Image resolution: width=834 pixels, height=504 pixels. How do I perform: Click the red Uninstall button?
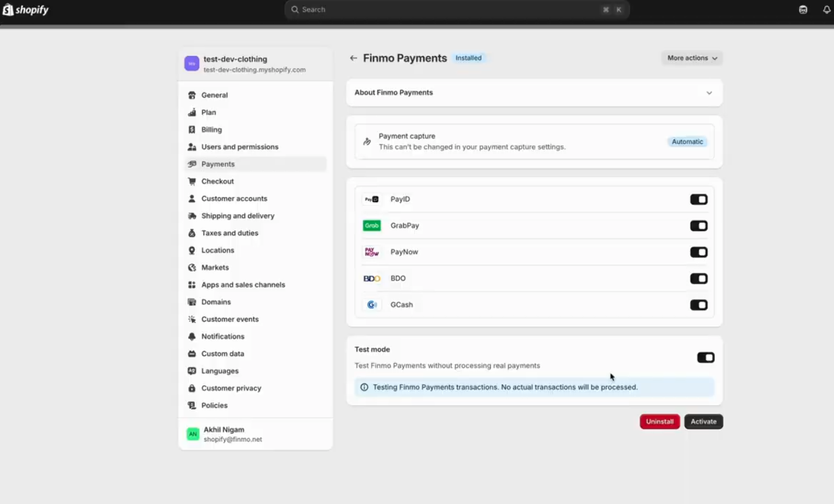[659, 422]
